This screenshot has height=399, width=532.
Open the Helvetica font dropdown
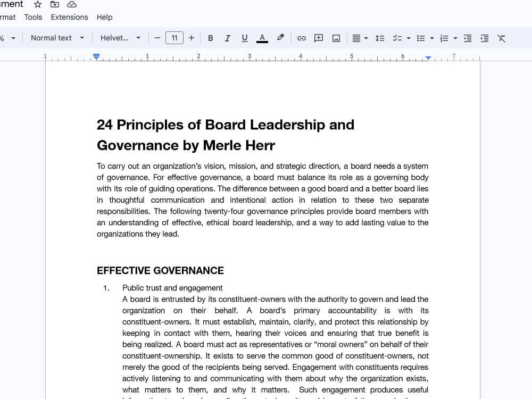(120, 38)
